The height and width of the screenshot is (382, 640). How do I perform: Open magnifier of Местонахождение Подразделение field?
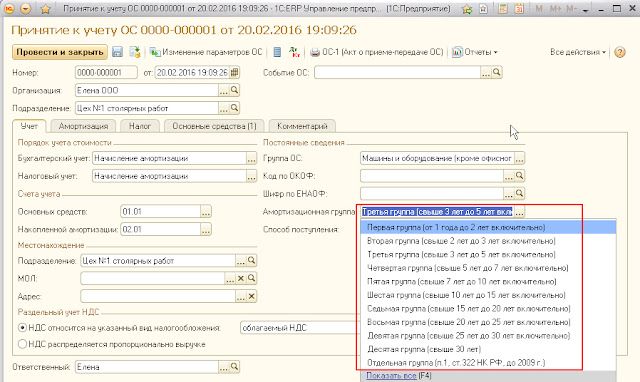point(251,260)
